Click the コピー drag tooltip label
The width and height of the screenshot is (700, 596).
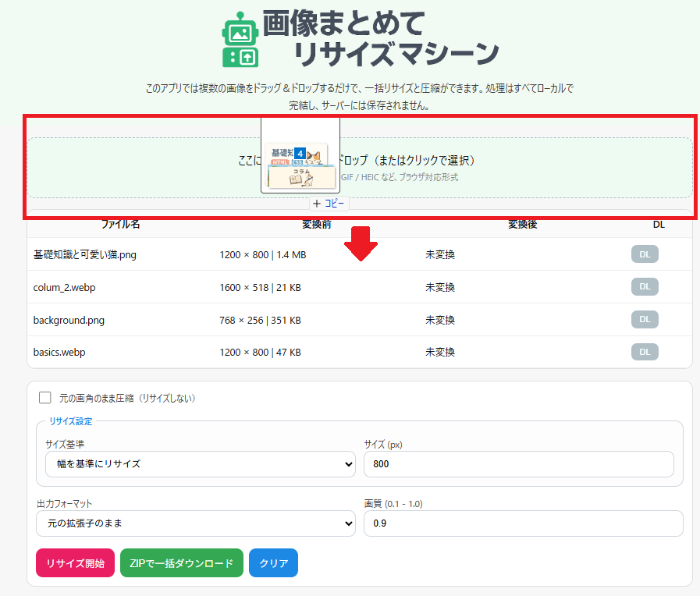(329, 203)
